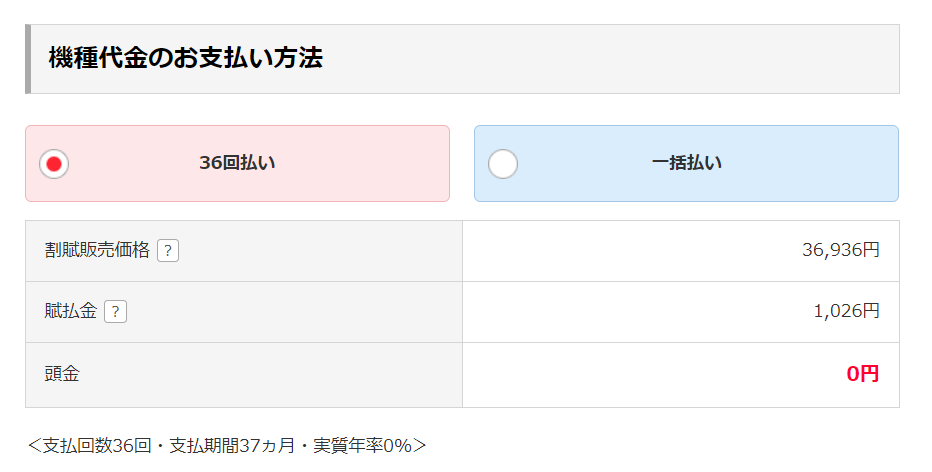This screenshot has width=932, height=472.
Task: Click the 36,936円 price value
Action: [x=840, y=251]
